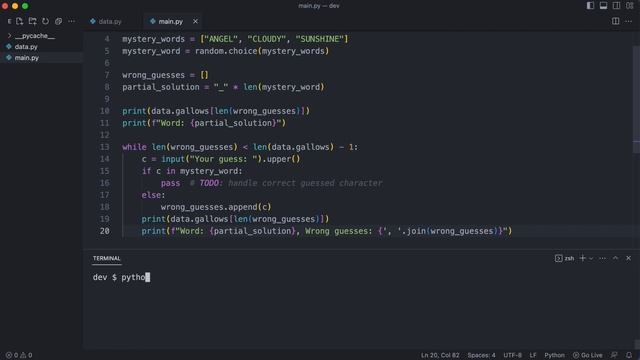Change indentation via Spaces: 4
This screenshot has width=640, height=360.
[x=482, y=356]
